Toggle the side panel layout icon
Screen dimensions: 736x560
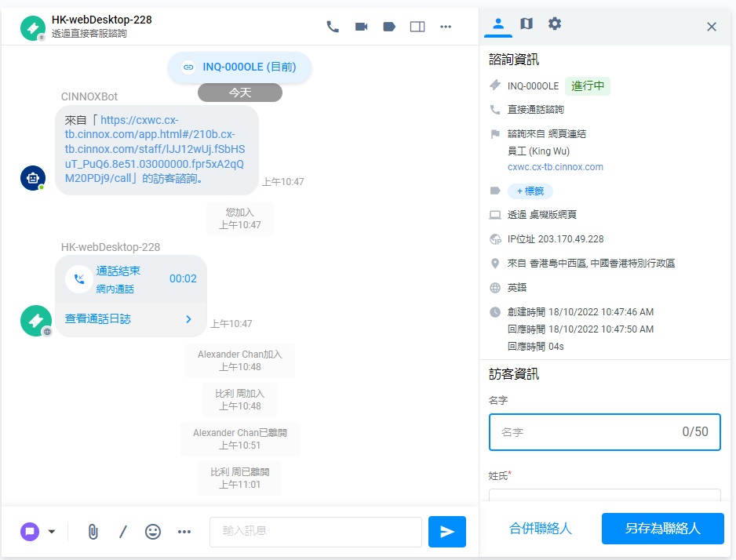pyautogui.click(x=417, y=27)
